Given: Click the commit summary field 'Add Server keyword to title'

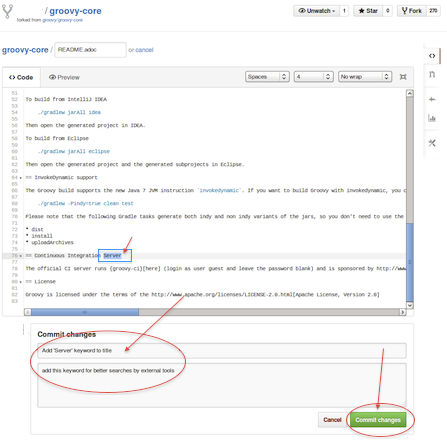Looking at the screenshot, I should point(222,351).
